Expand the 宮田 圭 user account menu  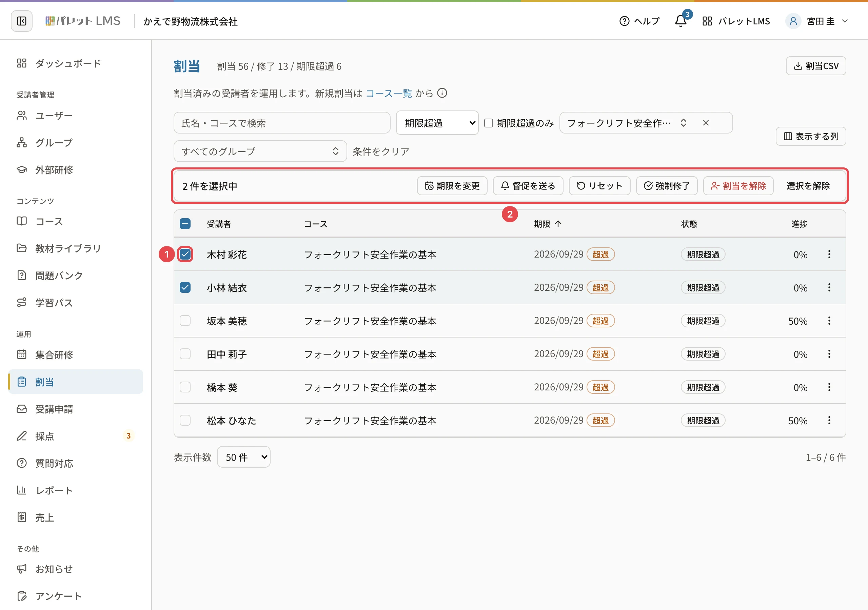816,21
